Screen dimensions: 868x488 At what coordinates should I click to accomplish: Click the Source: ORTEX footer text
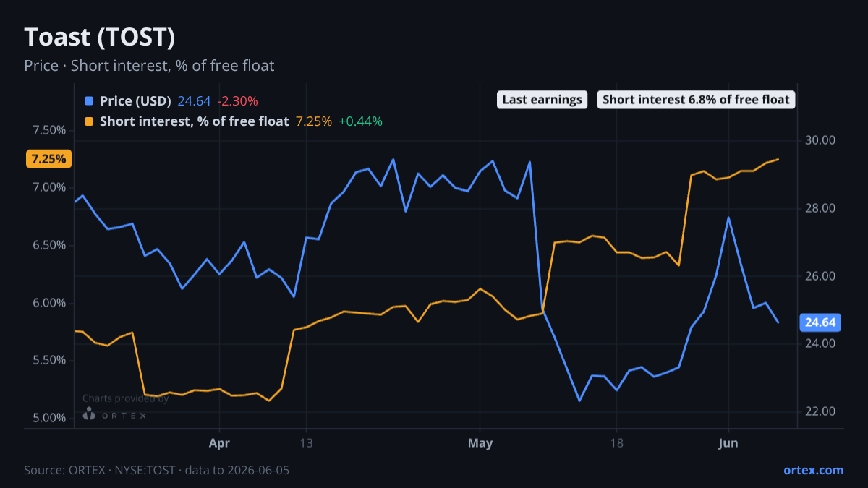click(x=156, y=470)
